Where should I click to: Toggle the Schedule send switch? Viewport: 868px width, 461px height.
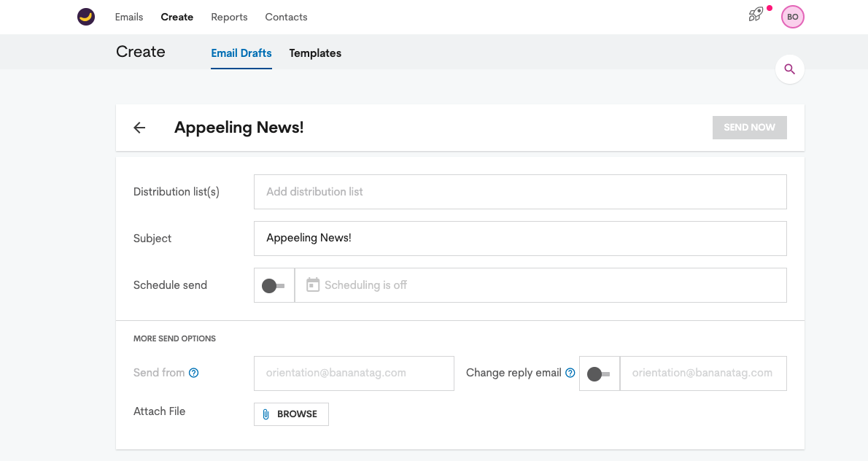point(274,285)
